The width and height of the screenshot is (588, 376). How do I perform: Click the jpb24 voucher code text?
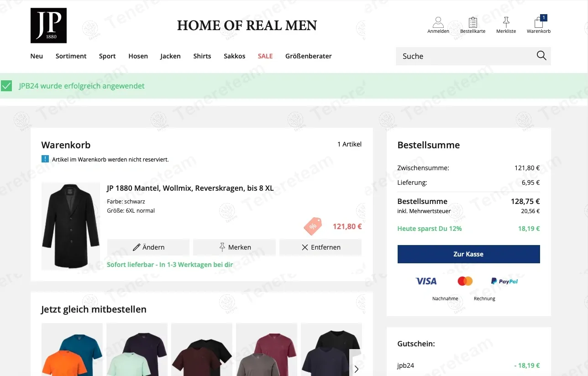(406, 366)
